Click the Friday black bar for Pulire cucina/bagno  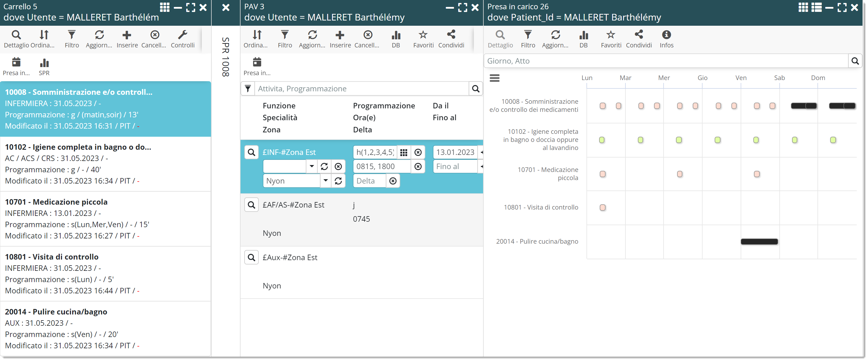pos(759,242)
